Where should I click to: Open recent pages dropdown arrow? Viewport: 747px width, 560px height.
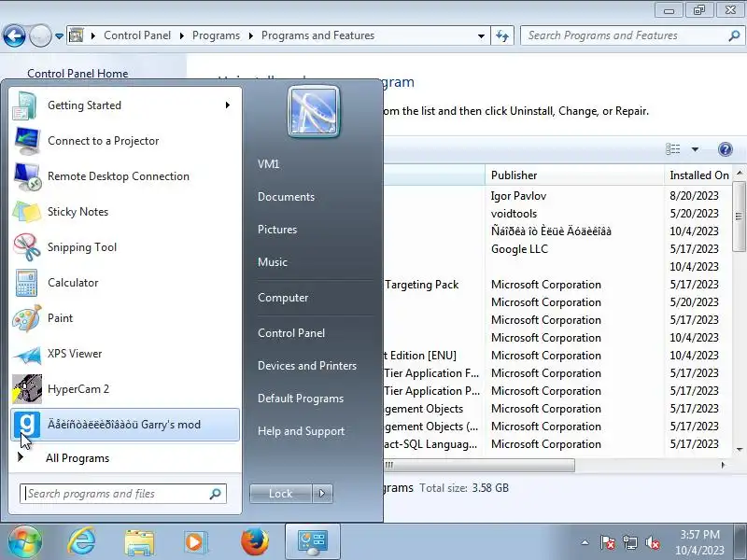[x=59, y=36]
